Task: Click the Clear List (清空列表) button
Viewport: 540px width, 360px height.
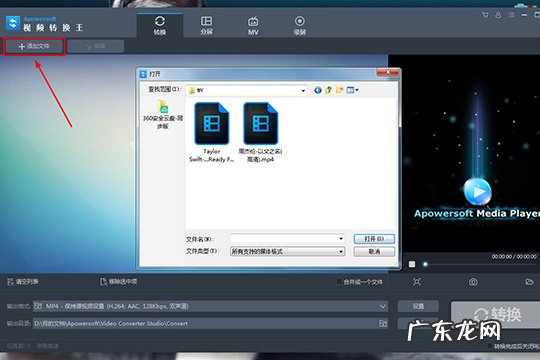Action: [x=23, y=282]
